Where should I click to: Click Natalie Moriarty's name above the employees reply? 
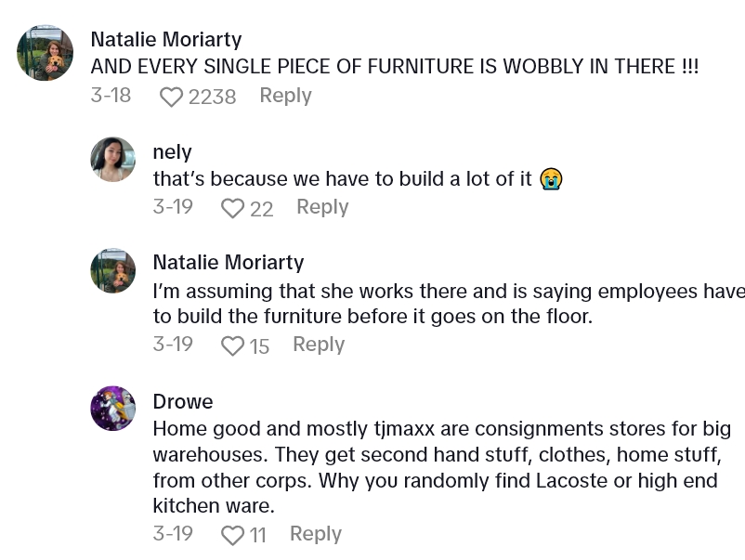tap(229, 263)
